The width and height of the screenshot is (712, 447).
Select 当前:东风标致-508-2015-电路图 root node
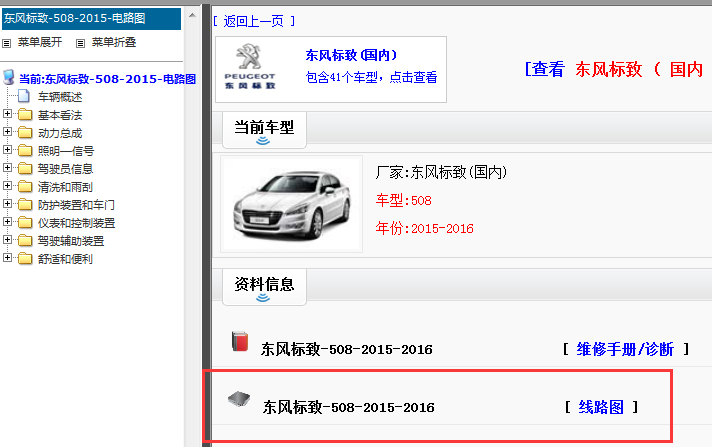click(x=107, y=79)
